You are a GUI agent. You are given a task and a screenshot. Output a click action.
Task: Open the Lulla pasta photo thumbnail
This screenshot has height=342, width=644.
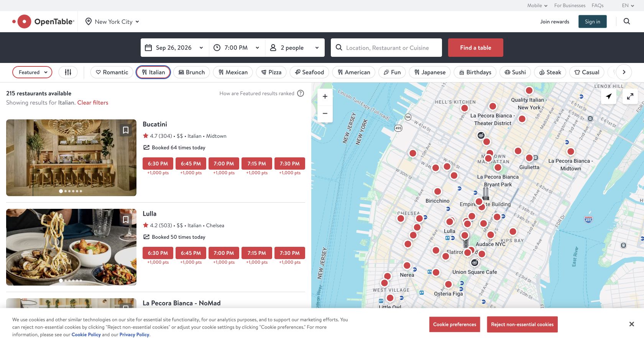coord(71,247)
